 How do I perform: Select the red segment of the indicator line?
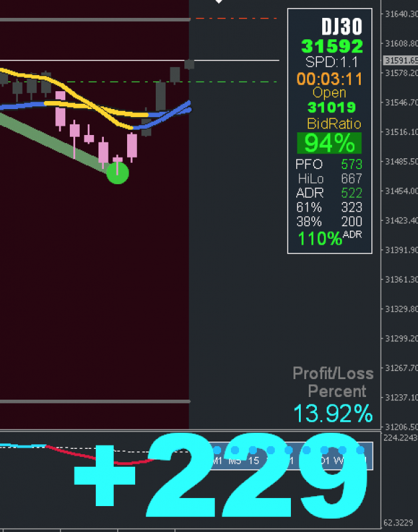click(99, 457)
